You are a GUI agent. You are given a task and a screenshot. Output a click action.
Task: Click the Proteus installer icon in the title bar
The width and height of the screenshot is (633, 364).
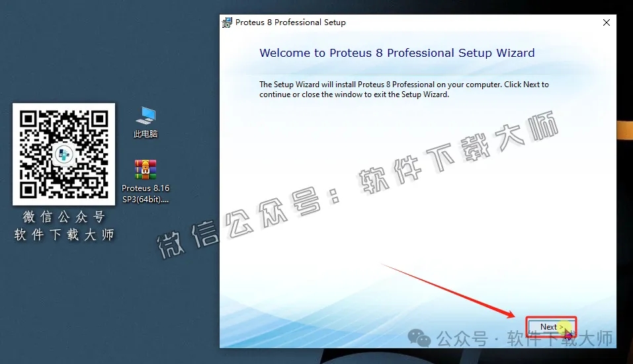[x=228, y=22]
